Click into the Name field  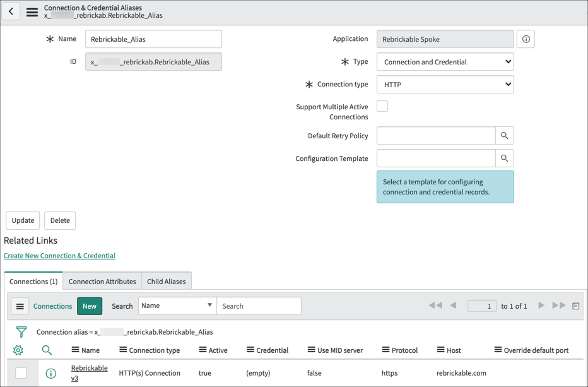153,39
